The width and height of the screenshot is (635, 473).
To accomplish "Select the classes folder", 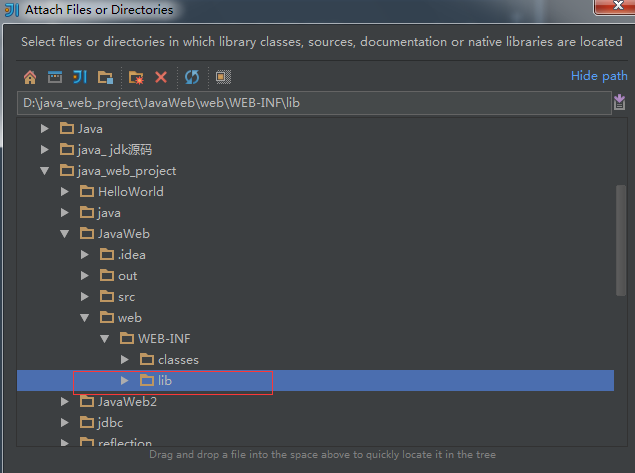I will (169, 360).
